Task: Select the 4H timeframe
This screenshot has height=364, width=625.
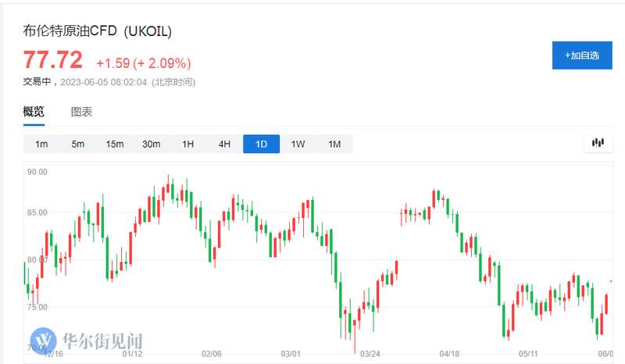Action: coord(225,144)
